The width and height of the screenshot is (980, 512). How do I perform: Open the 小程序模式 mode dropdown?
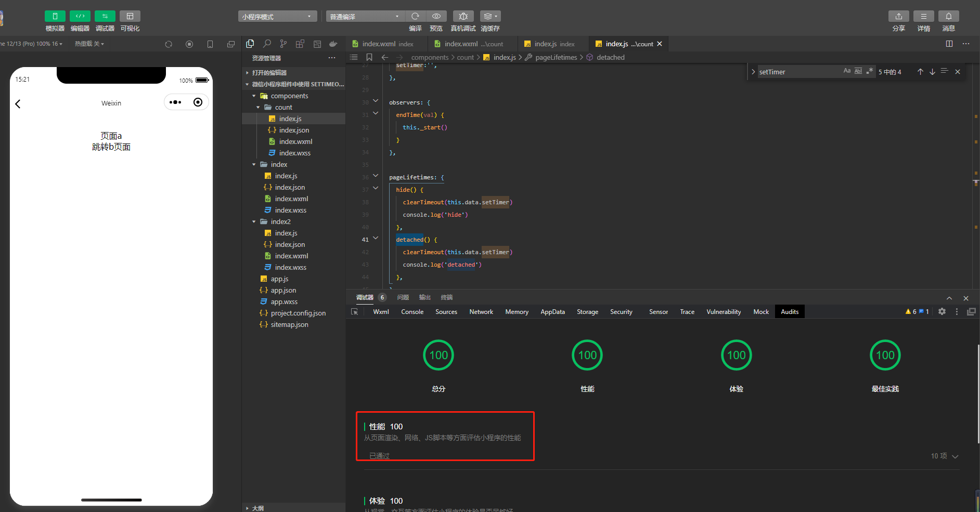[x=277, y=17]
